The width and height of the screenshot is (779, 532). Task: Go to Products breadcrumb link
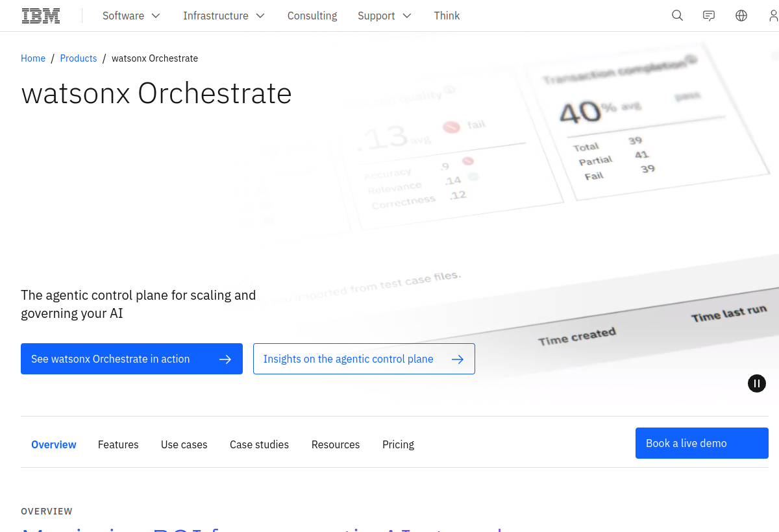79,58
